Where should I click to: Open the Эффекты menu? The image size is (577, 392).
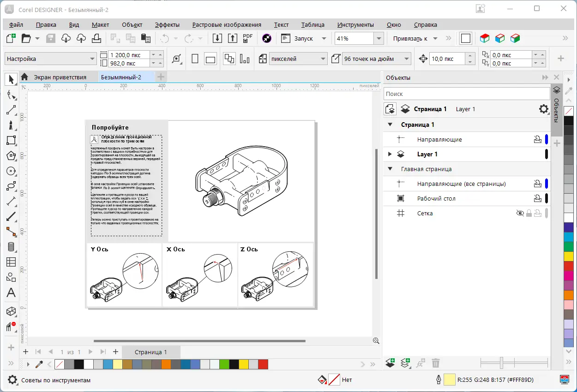pos(167,25)
